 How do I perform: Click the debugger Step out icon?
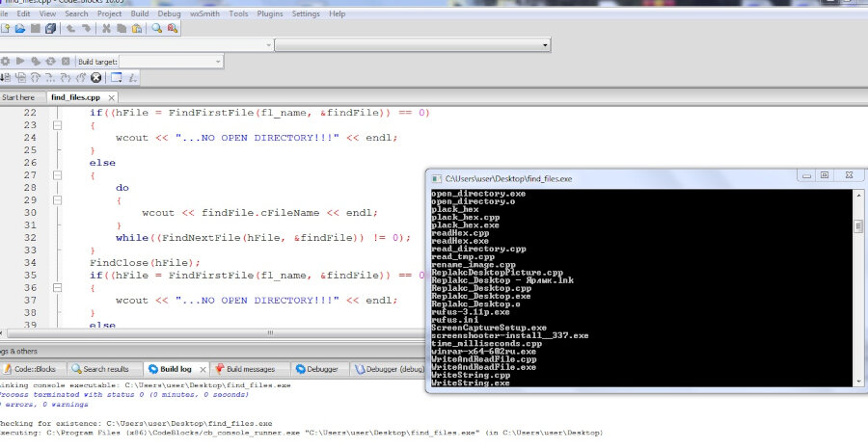coord(50,77)
